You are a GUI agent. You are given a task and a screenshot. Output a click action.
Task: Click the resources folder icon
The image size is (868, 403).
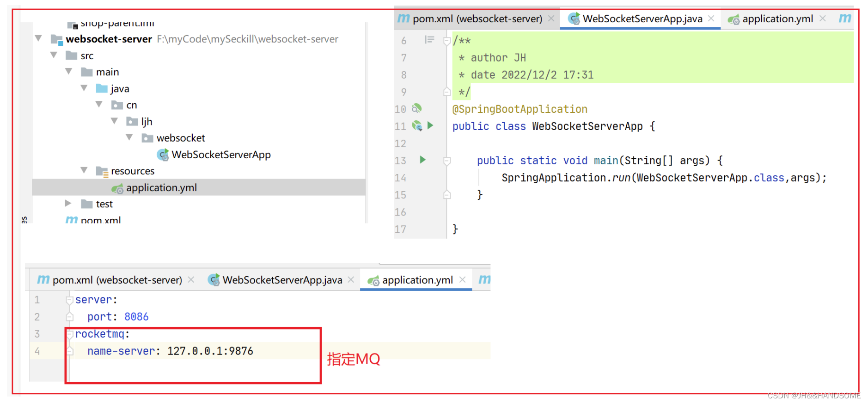point(102,171)
